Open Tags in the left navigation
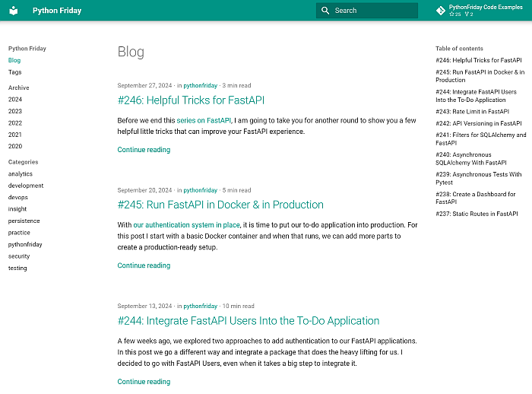 [15, 72]
